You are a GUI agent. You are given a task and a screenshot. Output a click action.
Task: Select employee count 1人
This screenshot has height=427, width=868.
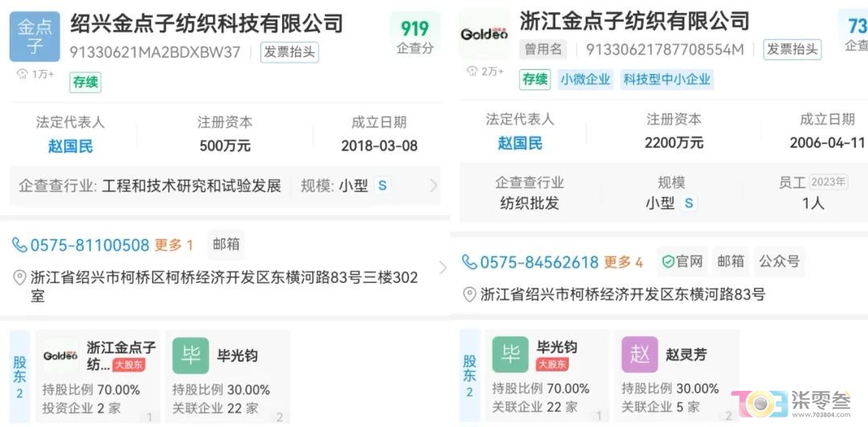tap(813, 203)
